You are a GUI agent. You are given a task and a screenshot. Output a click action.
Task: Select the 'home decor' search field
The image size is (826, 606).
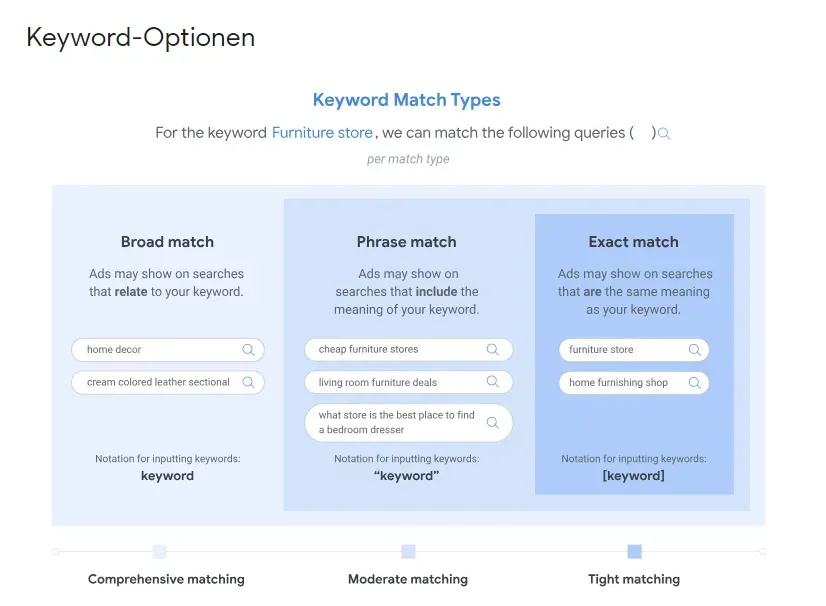[x=168, y=350]
